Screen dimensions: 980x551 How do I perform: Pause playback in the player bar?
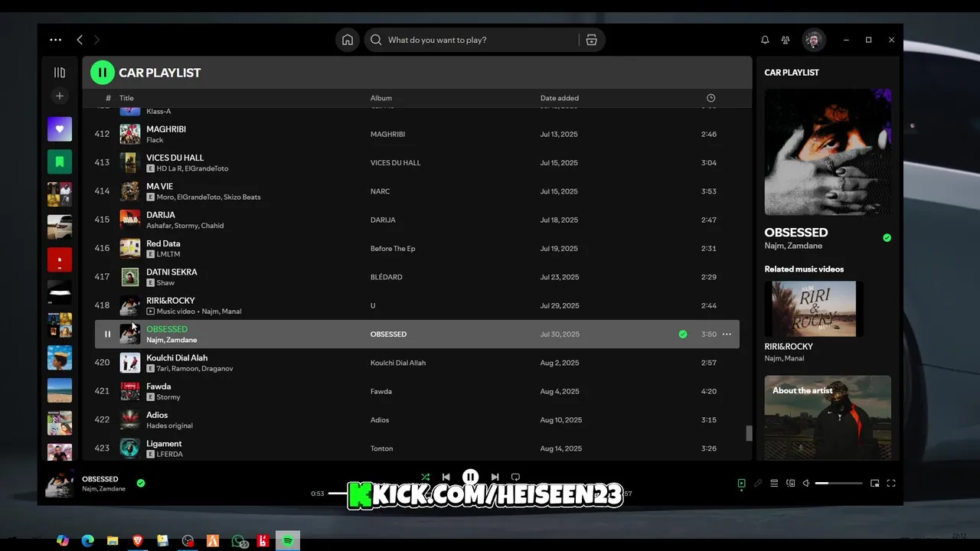click(470, 477)
